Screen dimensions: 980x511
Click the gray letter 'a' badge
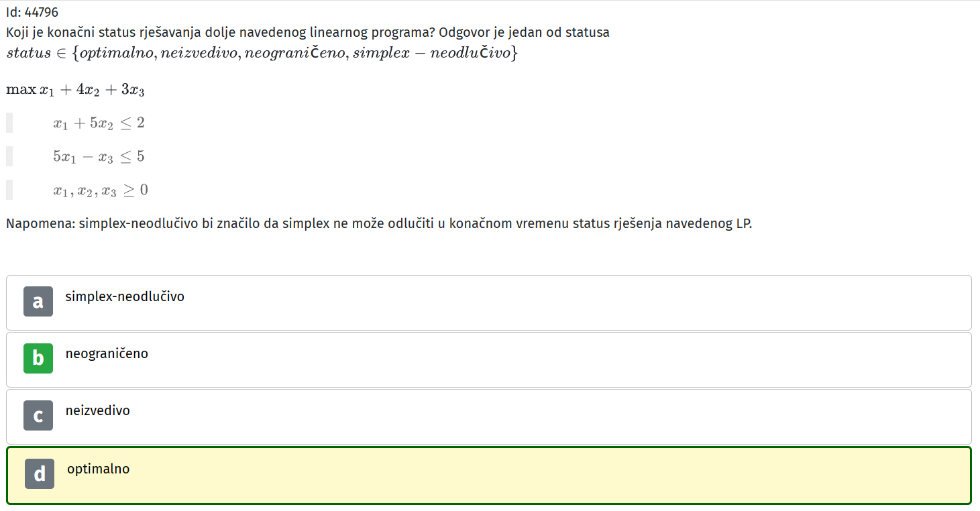pos(38,302)
